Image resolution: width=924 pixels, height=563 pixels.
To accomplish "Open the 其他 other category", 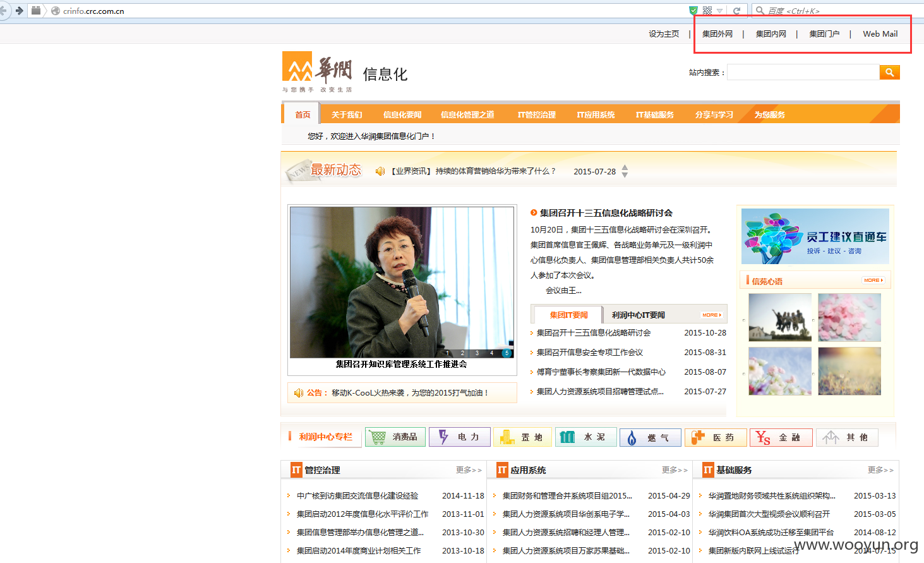I will click(x=847, y=437).
